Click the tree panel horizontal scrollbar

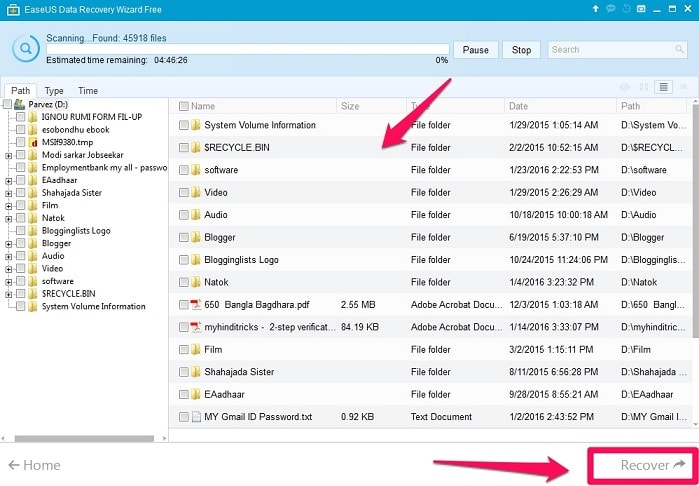pos(84,439)
